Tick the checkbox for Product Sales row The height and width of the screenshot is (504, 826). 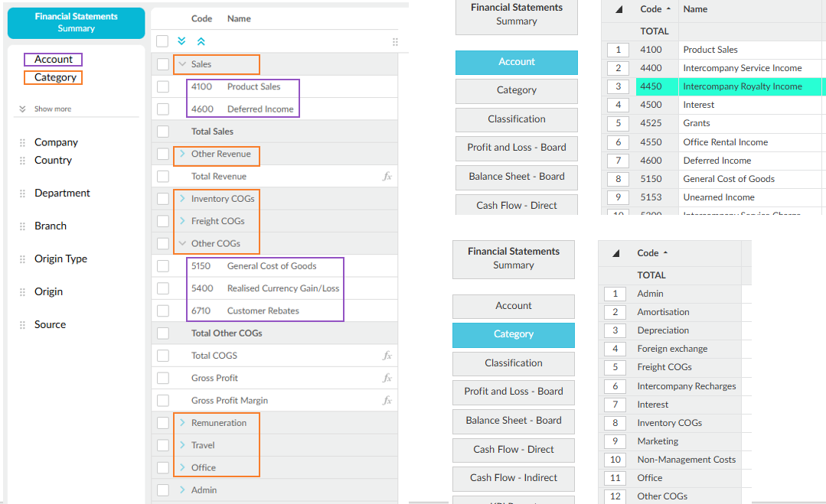pyautogui.click(x=163, y=87)
